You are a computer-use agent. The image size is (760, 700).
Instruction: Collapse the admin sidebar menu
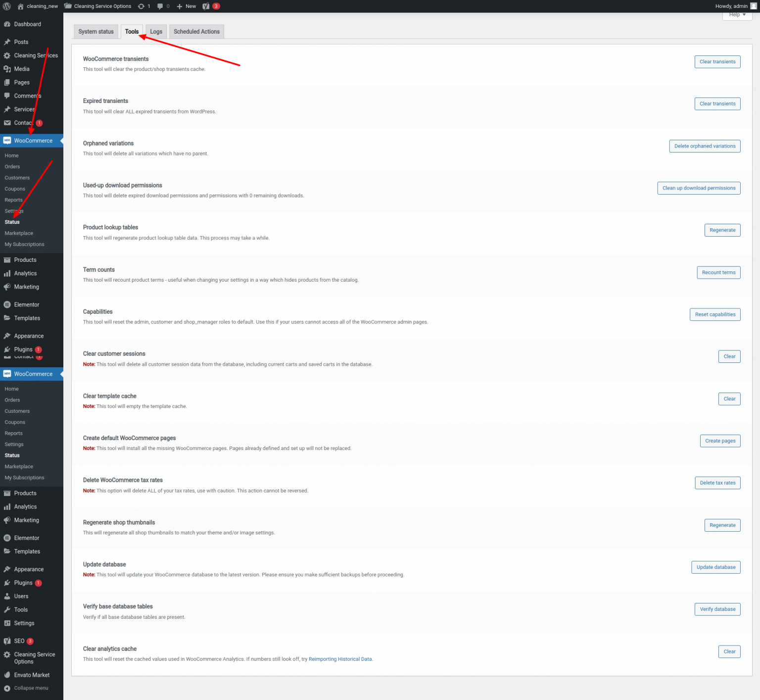[x=30, y=688]
